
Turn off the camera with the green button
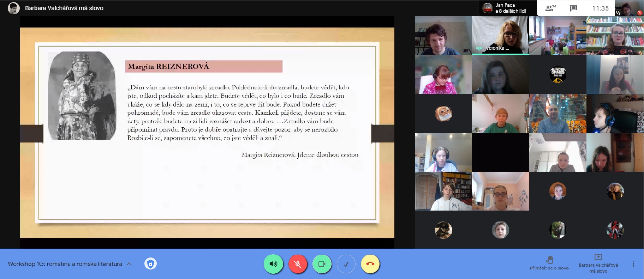pos(322,264)
